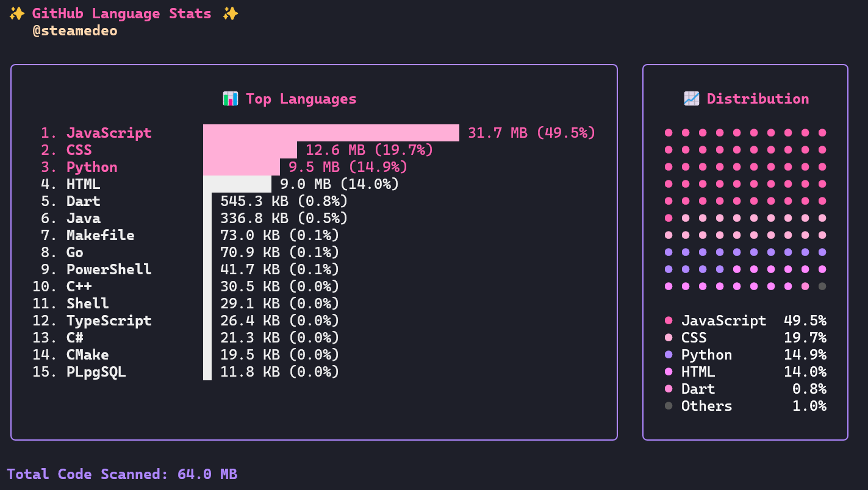Click 'HTML' in the Distribution legend

pos(698,372)
